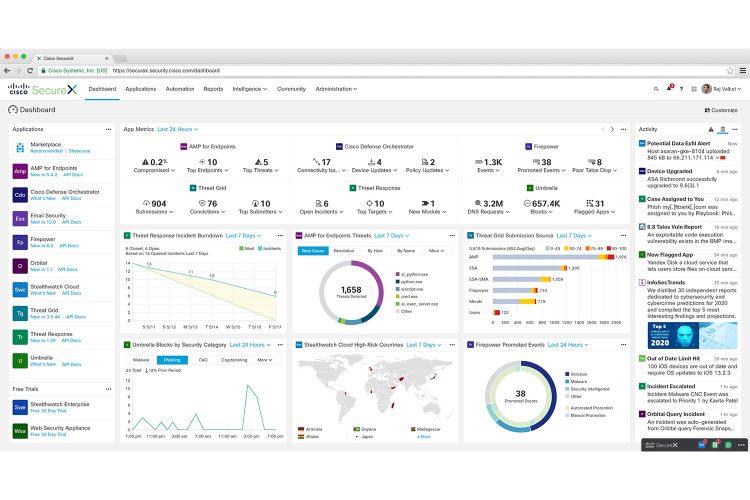Click the Intrusion legend color swatch
750x500 pixels.
click(x=567, y=374)
